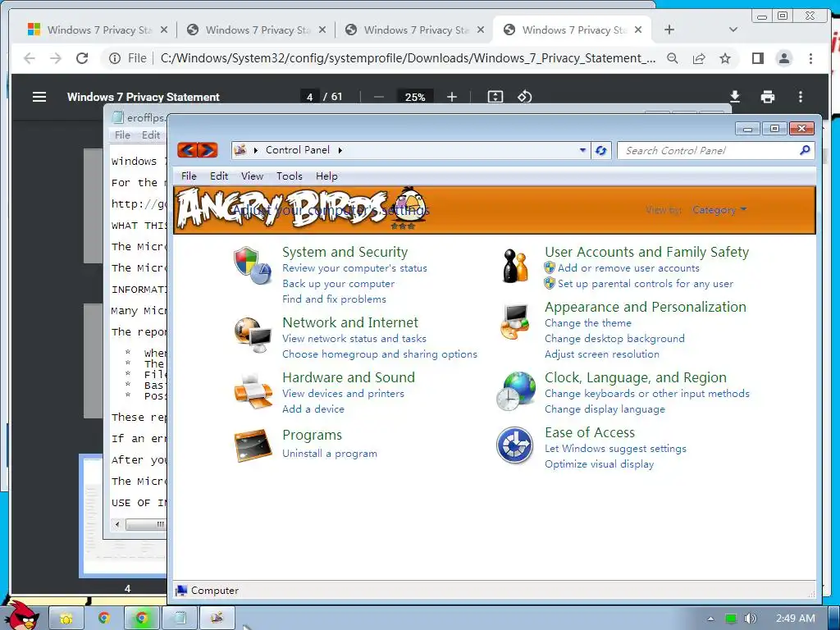Show hidden tray icons arrow
The height and width of the screenshot is (630, 840).
[710, 619]
